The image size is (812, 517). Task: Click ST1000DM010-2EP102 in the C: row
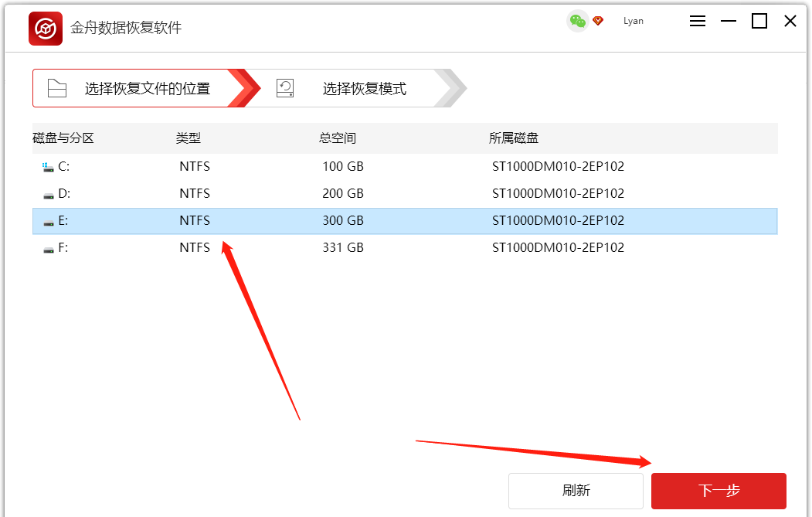[559, 166]
